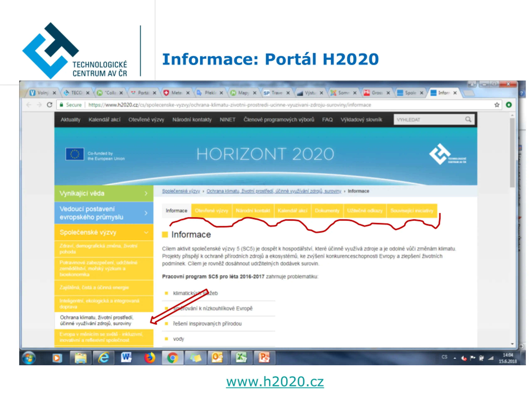This screenshot has width=532, height=399.
Task: Open the yellow notes app in taskbar
Action: (x=195, y=358)
